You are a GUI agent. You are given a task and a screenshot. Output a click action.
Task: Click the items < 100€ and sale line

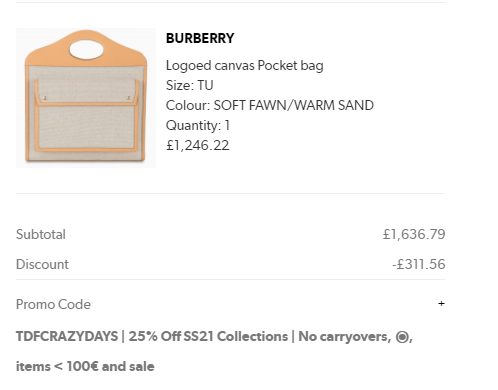pyautogui.click(x=85, y=366)
